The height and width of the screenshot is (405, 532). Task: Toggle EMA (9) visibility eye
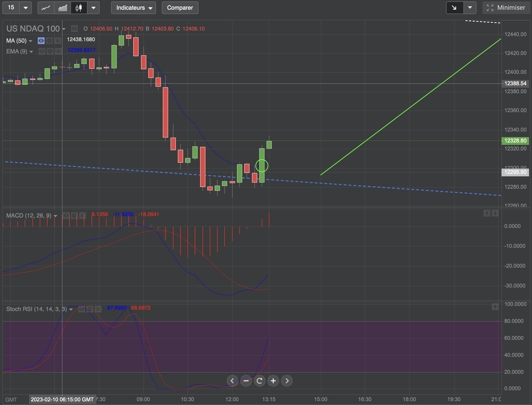42,51
